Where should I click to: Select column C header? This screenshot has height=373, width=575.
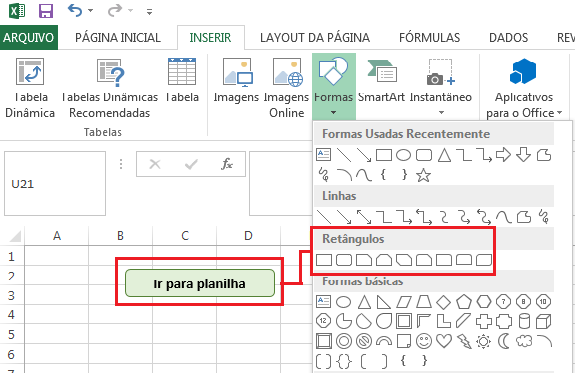tap(184, 235)
